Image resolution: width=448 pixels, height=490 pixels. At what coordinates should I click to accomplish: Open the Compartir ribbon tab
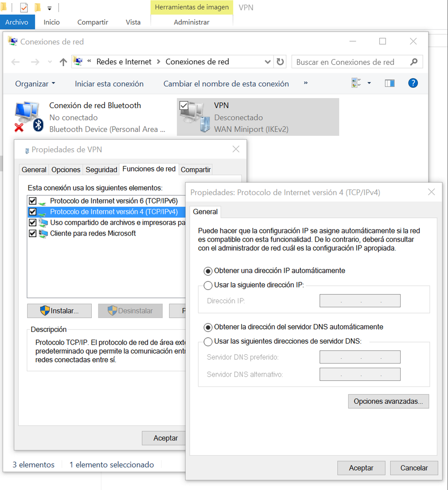tap(92, 22)
